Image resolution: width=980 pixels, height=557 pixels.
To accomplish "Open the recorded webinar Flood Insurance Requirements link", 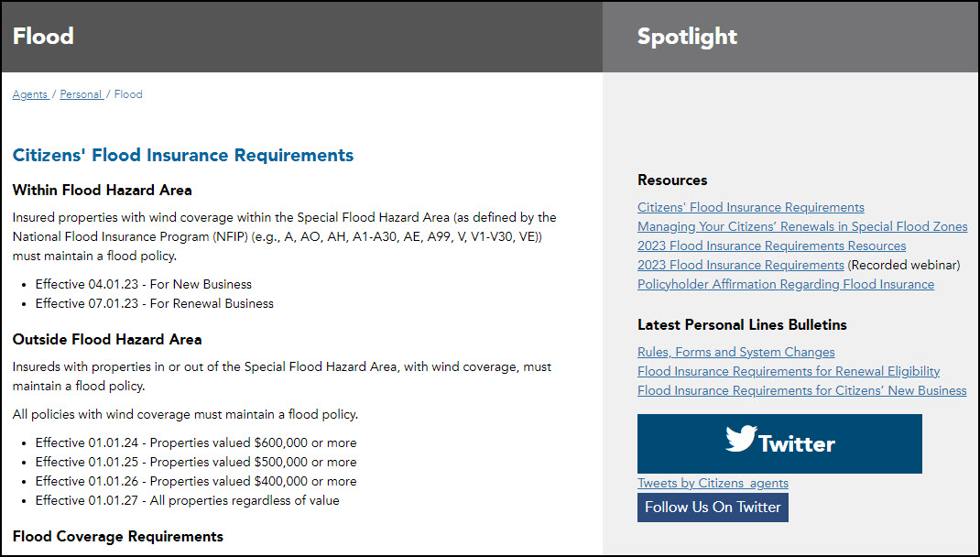I will 740,265.
